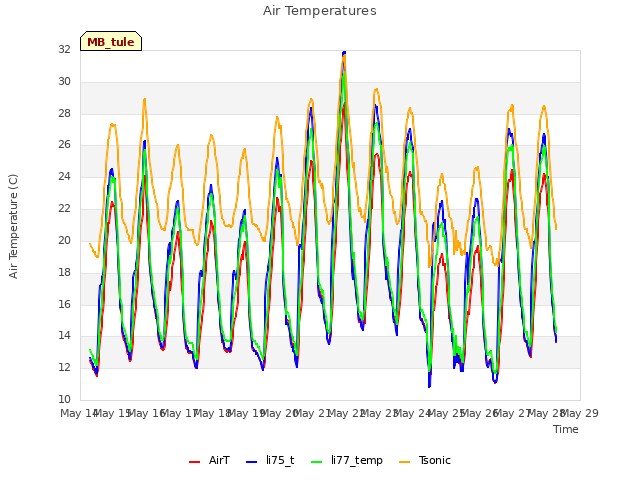Click the 32 y-axis tick label
Screen dimensions: 640x480
64,49
